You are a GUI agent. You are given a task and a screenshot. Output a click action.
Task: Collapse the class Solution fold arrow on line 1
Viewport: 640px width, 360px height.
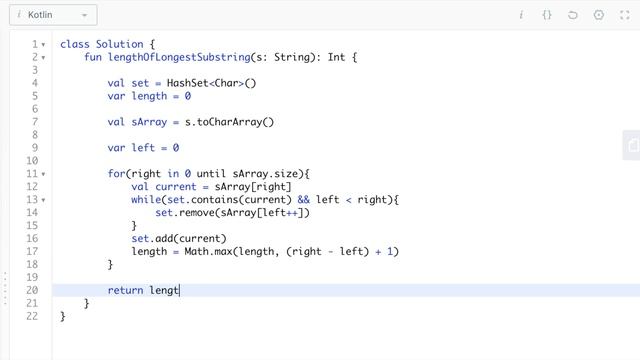coord(43,44)
